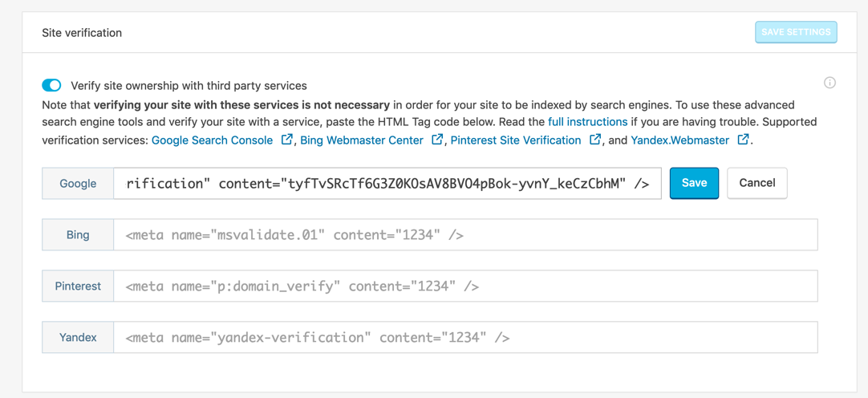Click the Google field label
Screen dimensions: 868x398
pos(78,184)
